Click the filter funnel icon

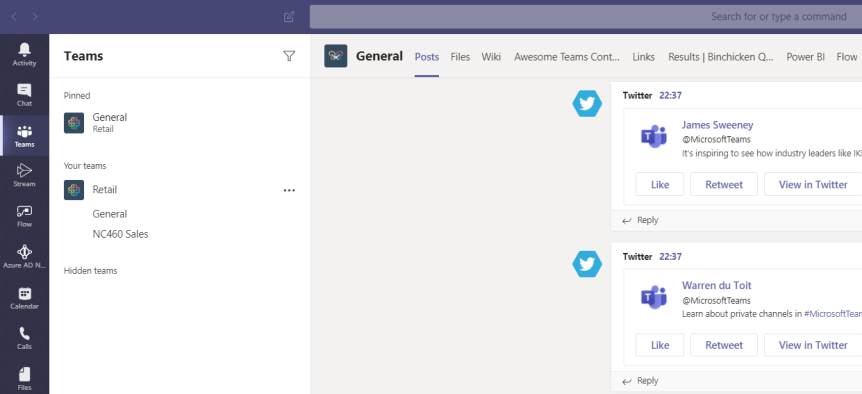pyautogui.click(x=289, y=56)
